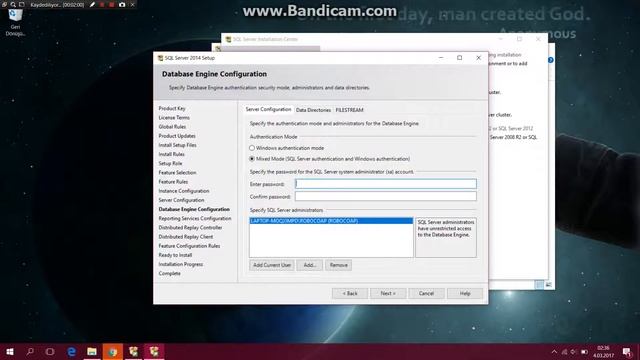
Task: Click Feature Selection step in sidebar
Action: pos(177,173)
